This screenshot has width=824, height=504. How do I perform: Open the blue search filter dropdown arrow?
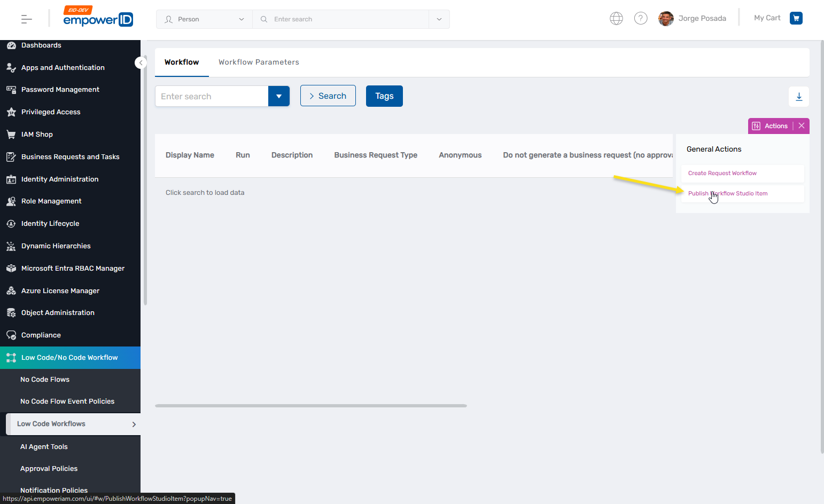[279, 96]
